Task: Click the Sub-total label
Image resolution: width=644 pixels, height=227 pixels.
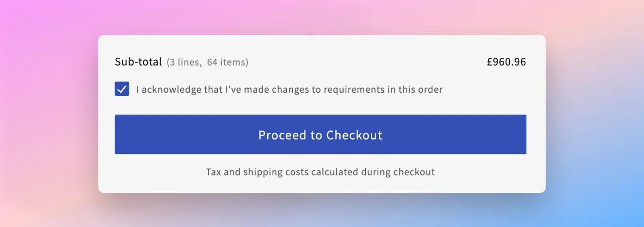Action: (x=138, y=62)
